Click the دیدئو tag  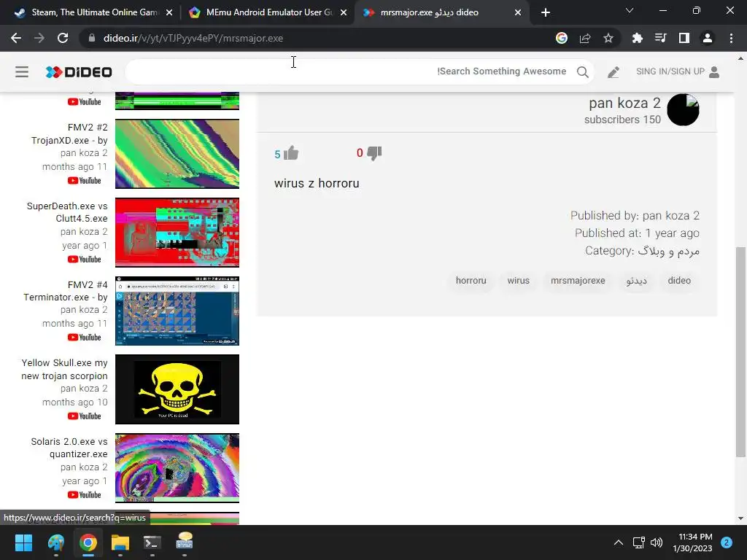[636, 281]
